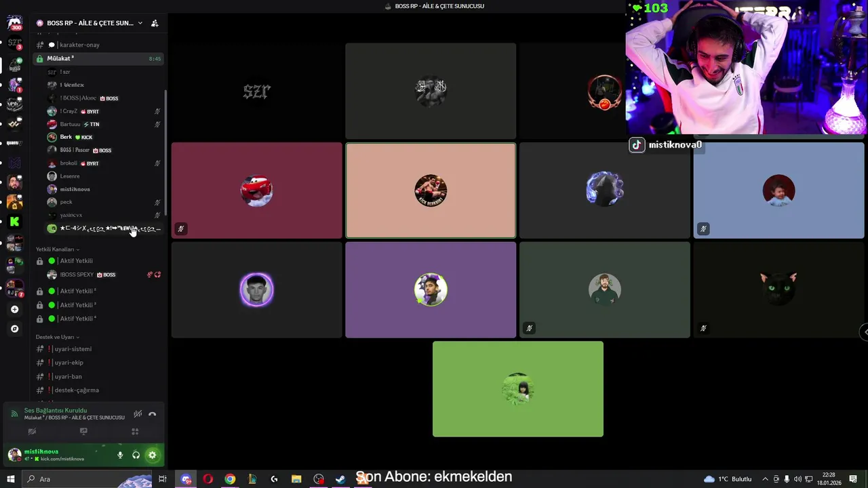This screenshot has width=868, height=488.
Task: Open Steam from the taskbar
Action: [x=340, y=479]
